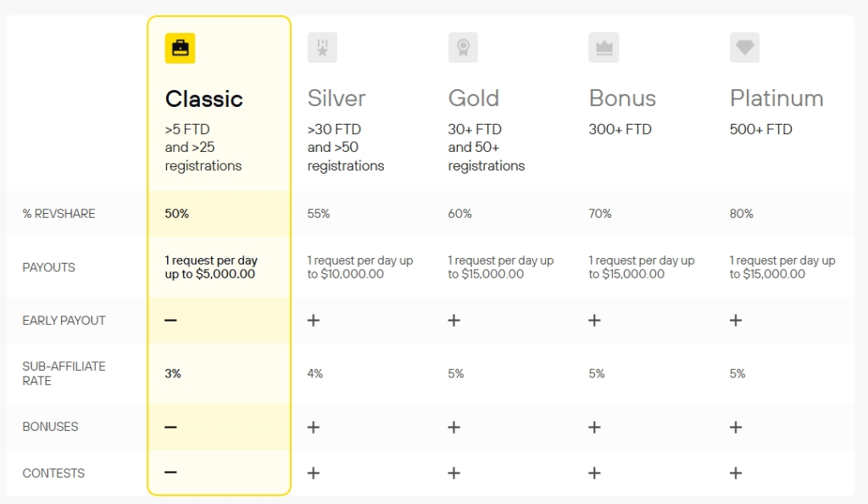The height and width of the screenshot is (504, 868).
Task: Click the % REVSHARE row label
Action: click(x=58, y=214)
